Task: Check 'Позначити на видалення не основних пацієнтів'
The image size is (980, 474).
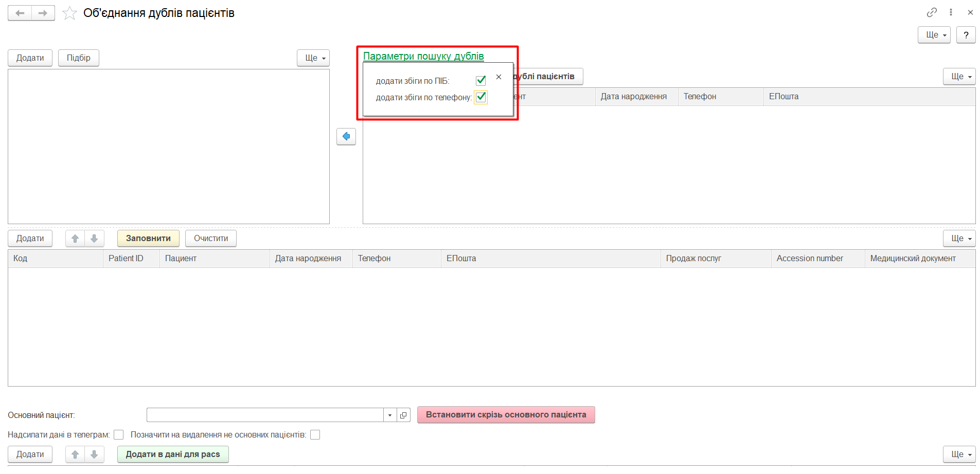Action: click(x=315, y=435)
